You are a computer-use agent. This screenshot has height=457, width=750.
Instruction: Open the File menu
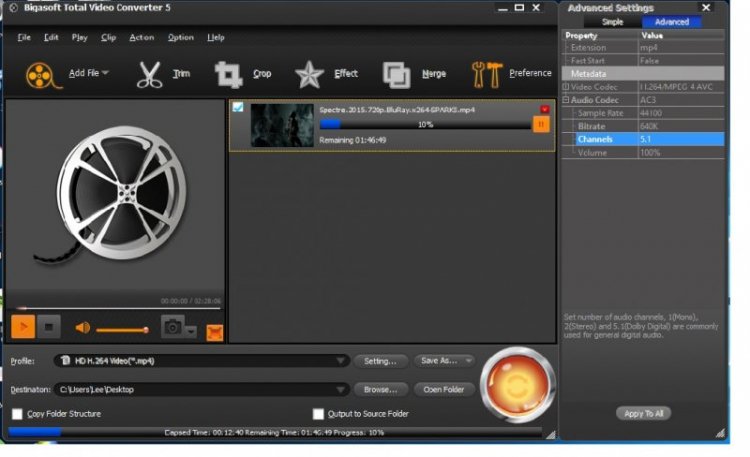pos(24,37)
